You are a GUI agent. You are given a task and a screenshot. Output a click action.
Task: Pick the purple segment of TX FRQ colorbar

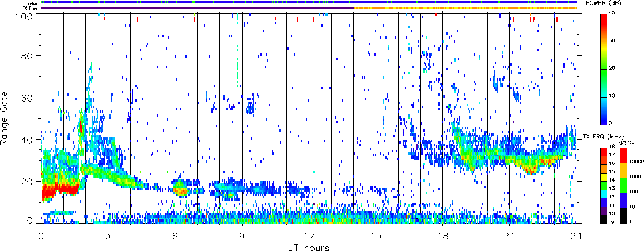(604, 211)
